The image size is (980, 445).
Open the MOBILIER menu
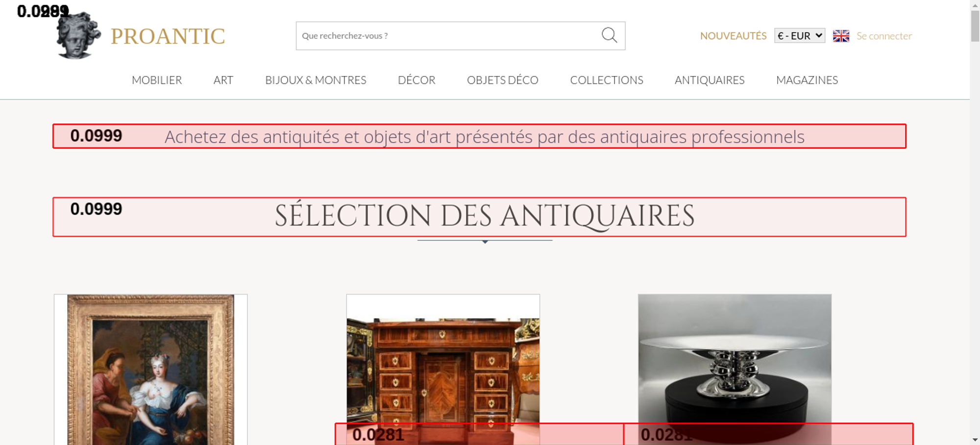157,80
